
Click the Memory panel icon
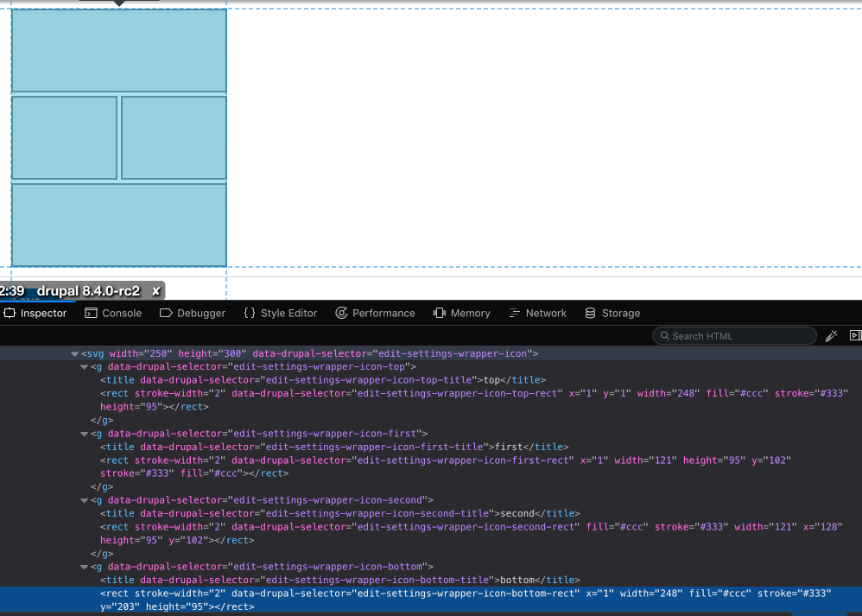(x=437, y=313)
